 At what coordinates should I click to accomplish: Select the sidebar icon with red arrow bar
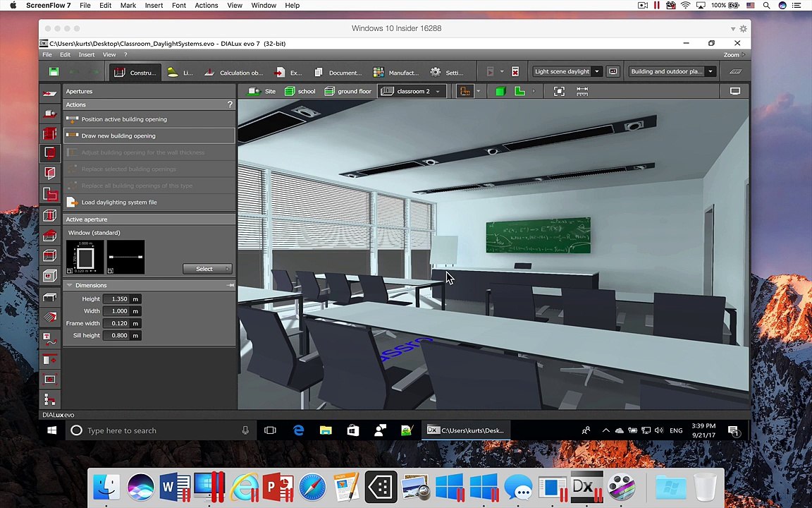point(50,359)
